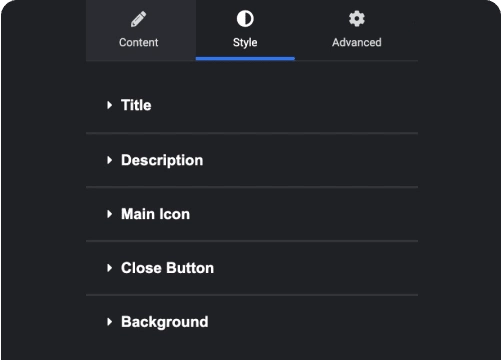This screenshot has width=501, height=360.
Task: Select the Style tab label
Action: 245,43
